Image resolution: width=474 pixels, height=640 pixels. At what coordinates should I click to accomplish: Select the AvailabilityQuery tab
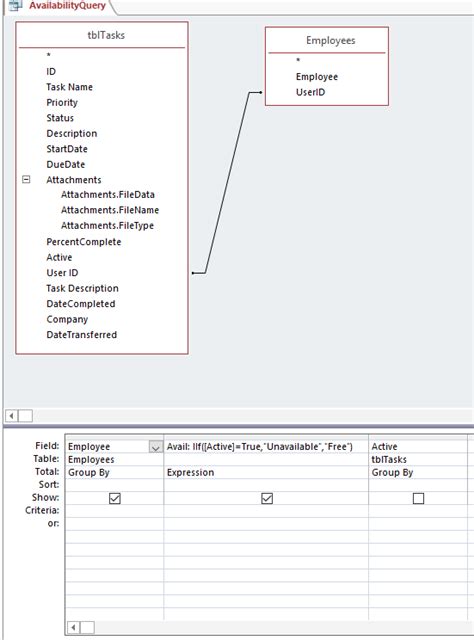point(67,6)
